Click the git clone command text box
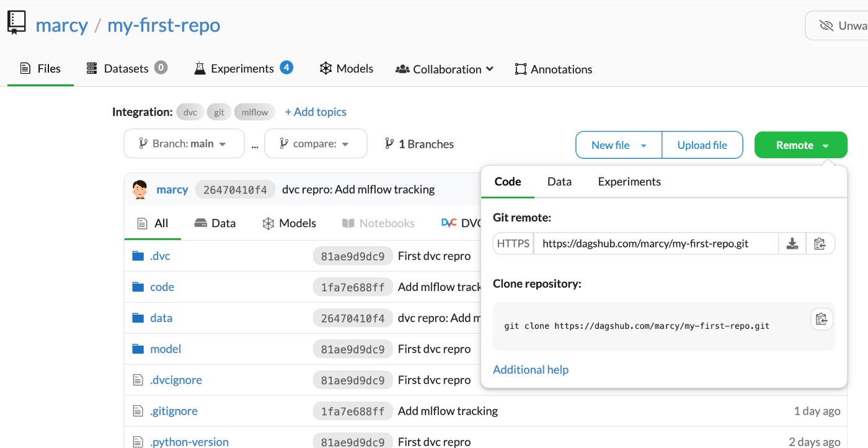This screenshot has width=868, height=448. point(664,326)
